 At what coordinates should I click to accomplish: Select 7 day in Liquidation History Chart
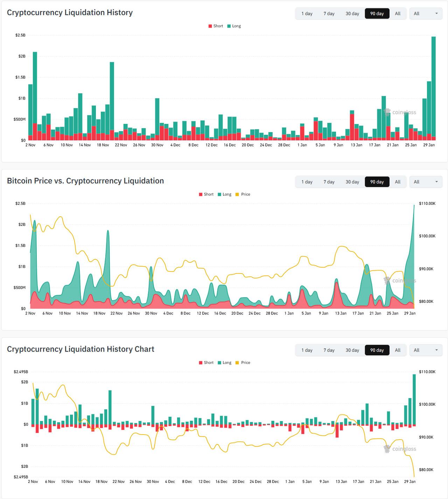[329, 350]
